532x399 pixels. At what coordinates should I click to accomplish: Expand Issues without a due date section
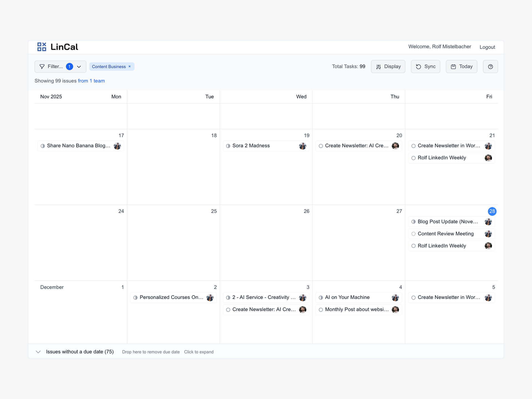pos(38,352)
